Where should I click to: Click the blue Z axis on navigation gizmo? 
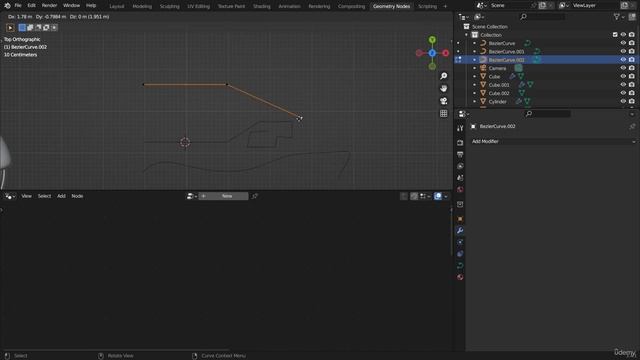click(432, 53)
